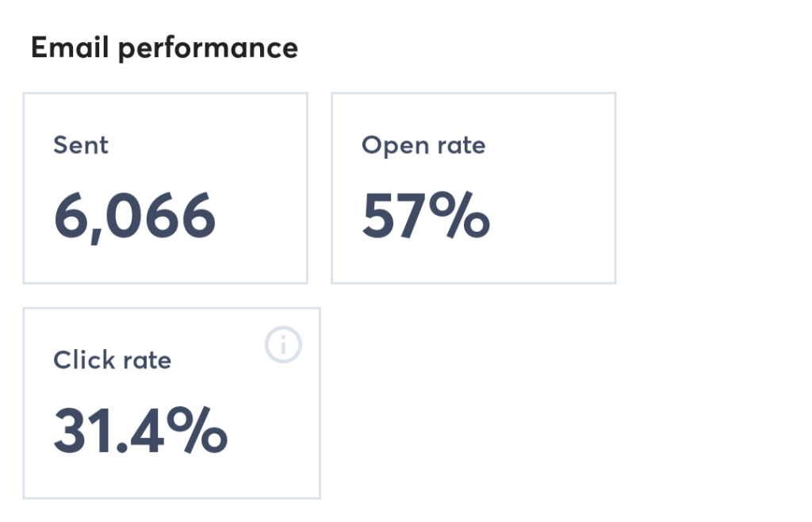
Task: Click inside the Click rate card body
Action: [171, 402]
